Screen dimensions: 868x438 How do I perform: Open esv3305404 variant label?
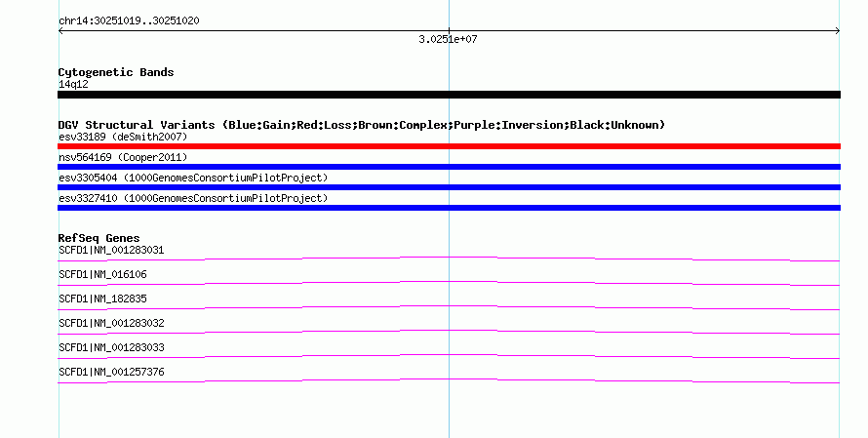coord(193,178)
